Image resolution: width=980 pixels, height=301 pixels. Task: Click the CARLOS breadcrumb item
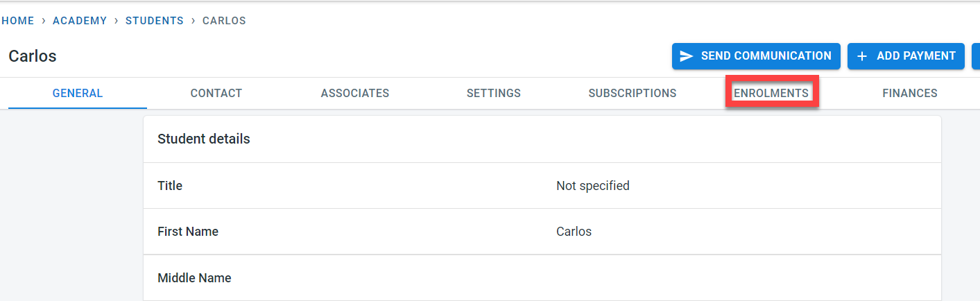[224, 21]
